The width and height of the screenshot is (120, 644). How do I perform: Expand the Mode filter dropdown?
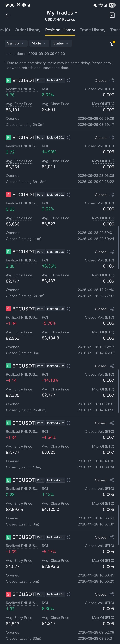(x=39, y=43)
